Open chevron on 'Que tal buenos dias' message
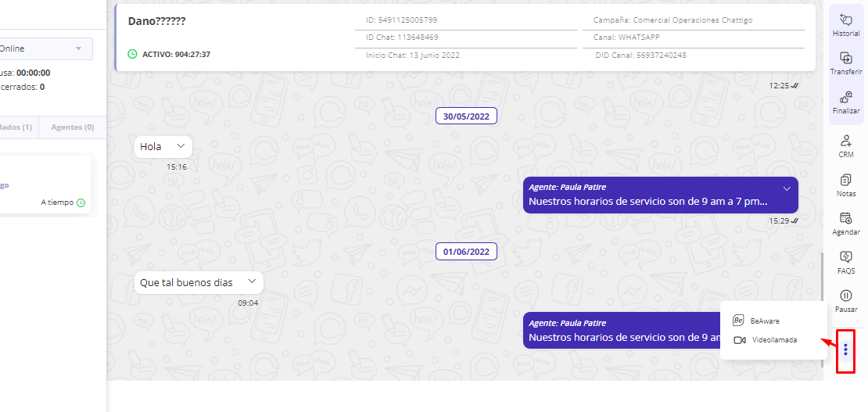This screenshot has height=412, width=868. tap(252, 281)
